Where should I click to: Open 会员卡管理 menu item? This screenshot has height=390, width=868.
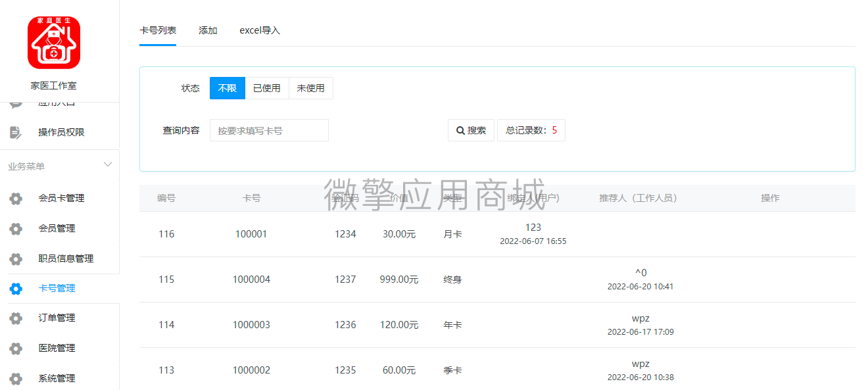[x=61, y=198]
